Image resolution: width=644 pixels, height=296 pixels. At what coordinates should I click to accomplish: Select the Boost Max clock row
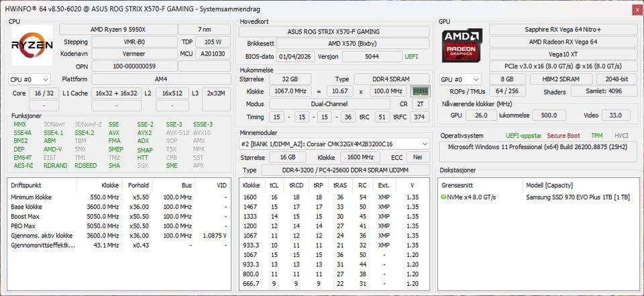point(119,217)
